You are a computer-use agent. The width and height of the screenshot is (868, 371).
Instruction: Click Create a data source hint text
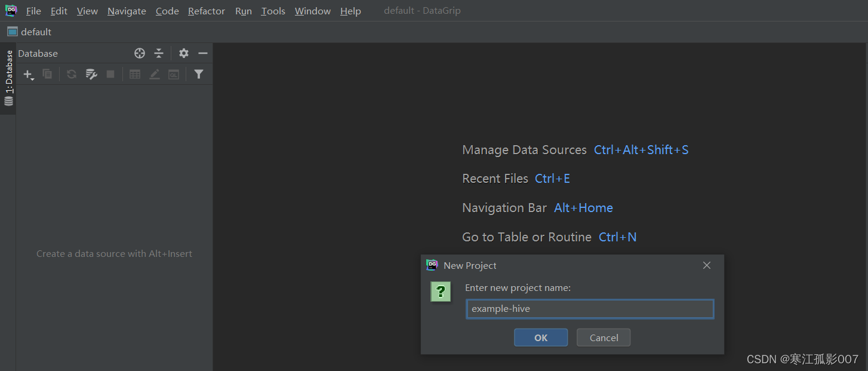[x=114, y=254]
